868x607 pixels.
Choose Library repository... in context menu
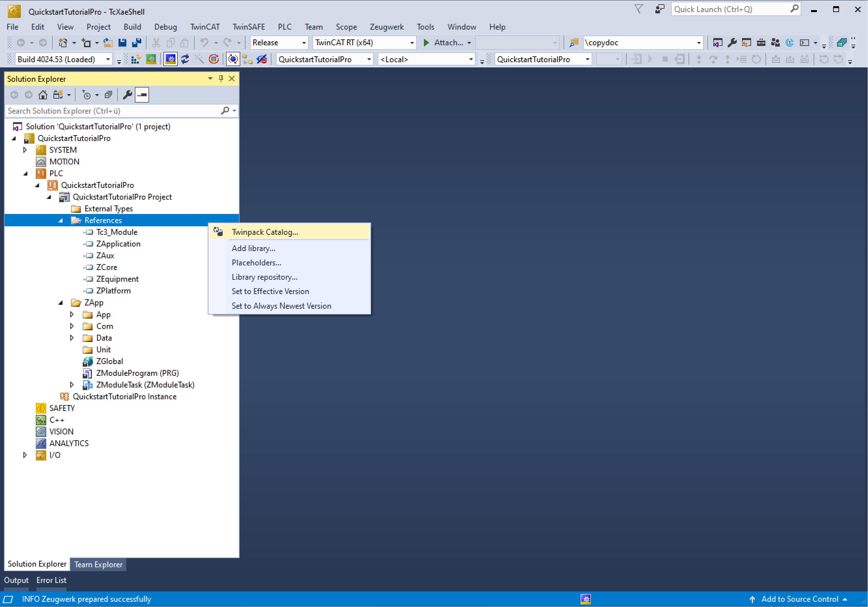(289, 277)
